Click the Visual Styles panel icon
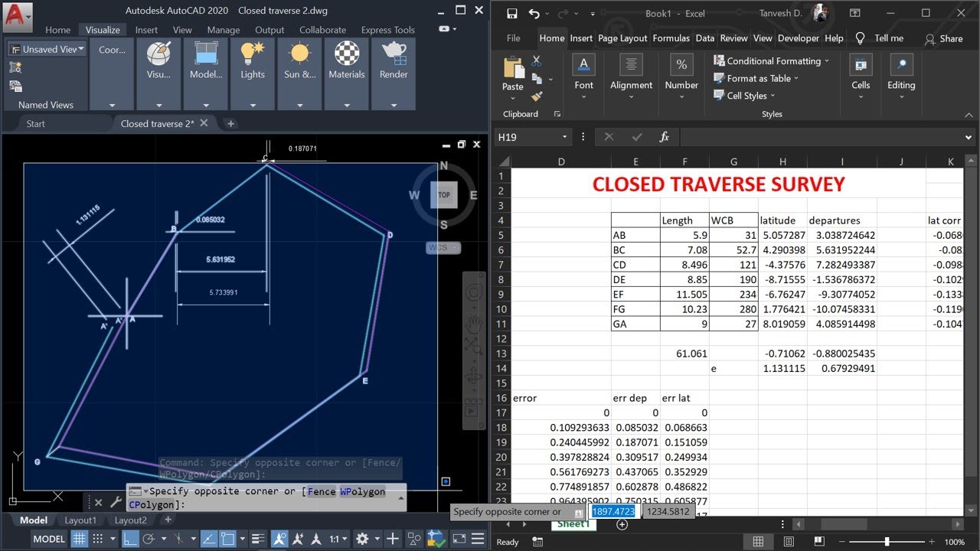980x551 pixels. (x=158, y=54)
